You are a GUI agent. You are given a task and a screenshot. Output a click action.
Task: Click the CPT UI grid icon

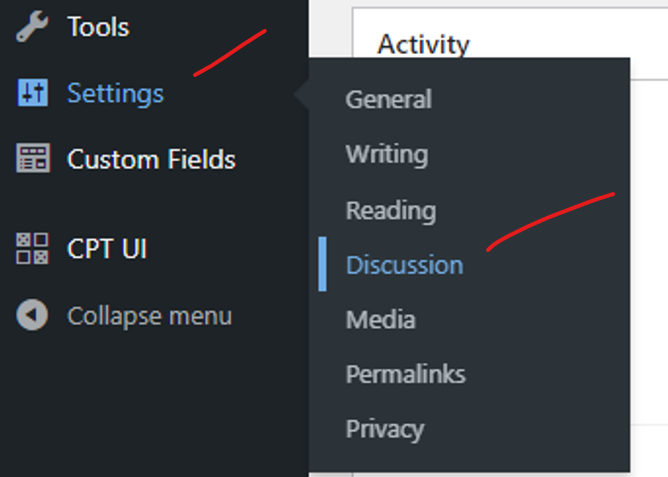(32, 248)
